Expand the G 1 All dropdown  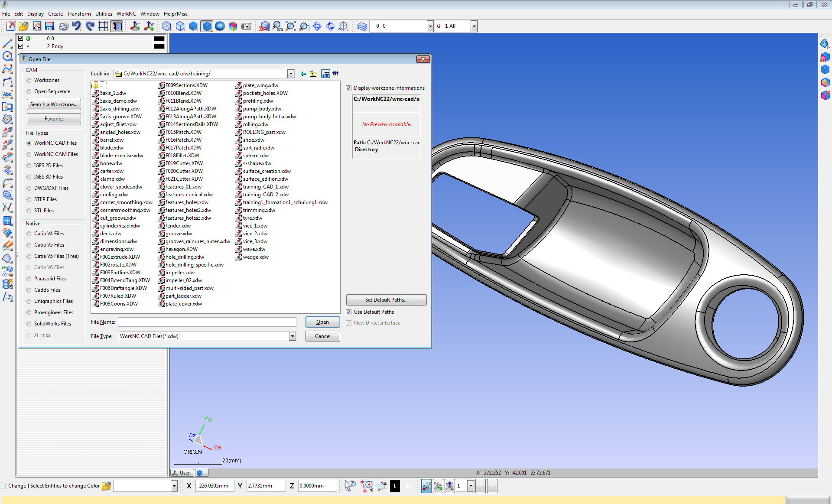click(474, 26)
